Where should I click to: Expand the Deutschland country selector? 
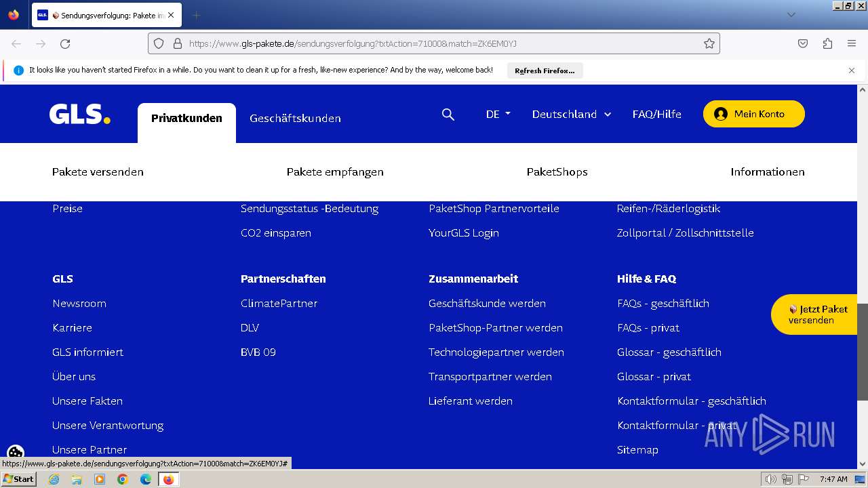tap(572, 114)
